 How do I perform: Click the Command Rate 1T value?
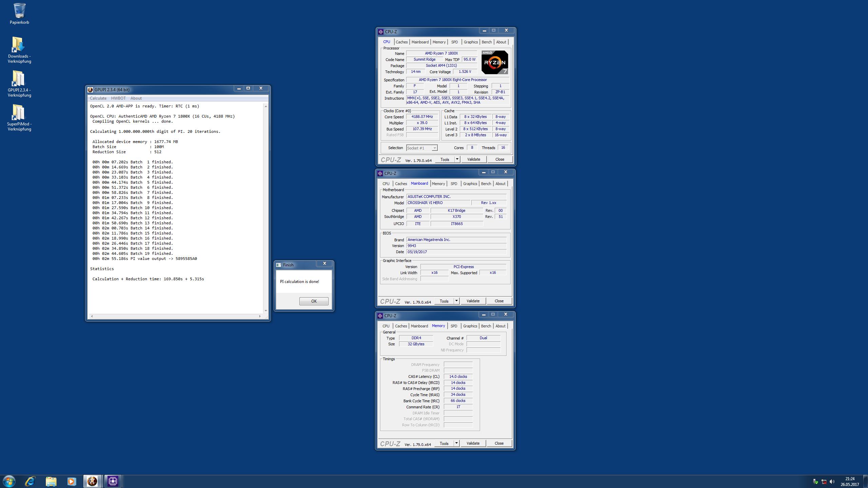click(x=458, y=407)
